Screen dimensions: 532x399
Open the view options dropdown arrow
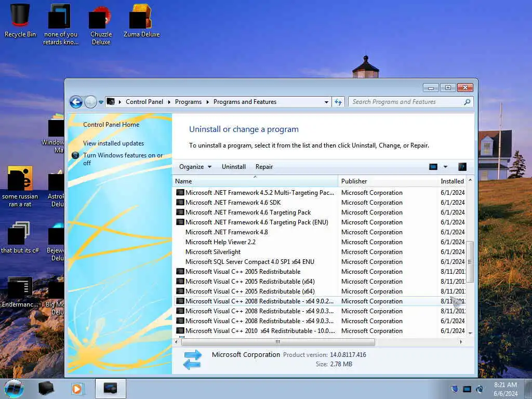point(445,167)
